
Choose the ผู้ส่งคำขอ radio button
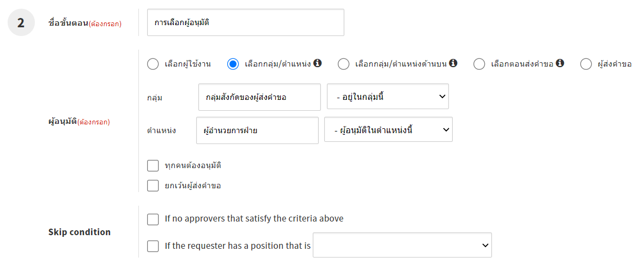point(586,64)
